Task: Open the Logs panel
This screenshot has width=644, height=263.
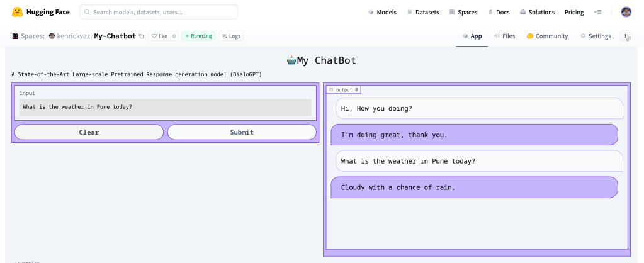Action: pos(230,36)
